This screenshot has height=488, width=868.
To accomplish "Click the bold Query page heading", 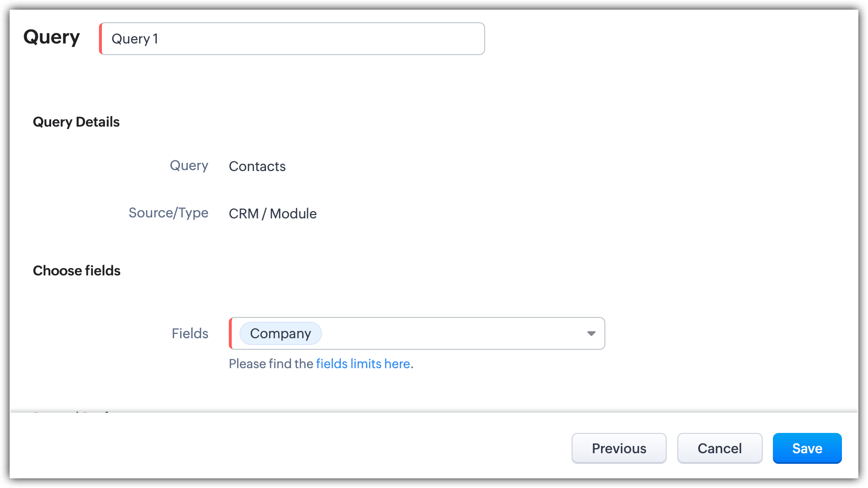I will click(x=51, y=37).
